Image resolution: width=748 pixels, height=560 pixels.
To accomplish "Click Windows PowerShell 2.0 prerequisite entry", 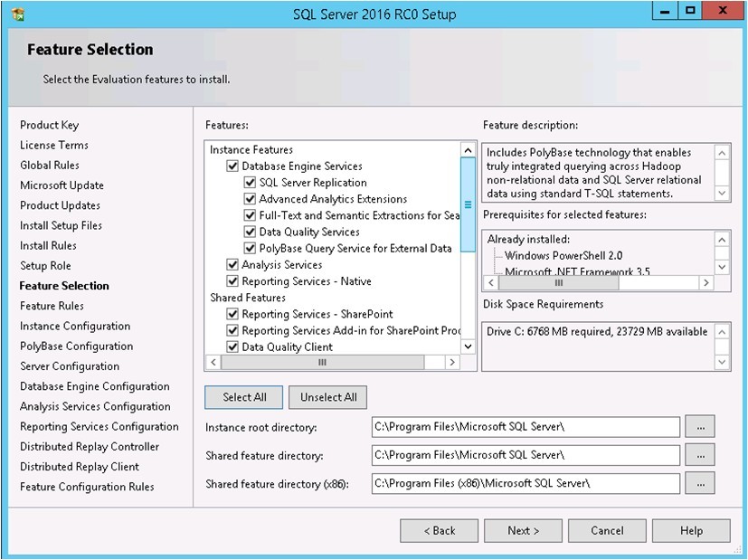I will [x=563, y=256].
